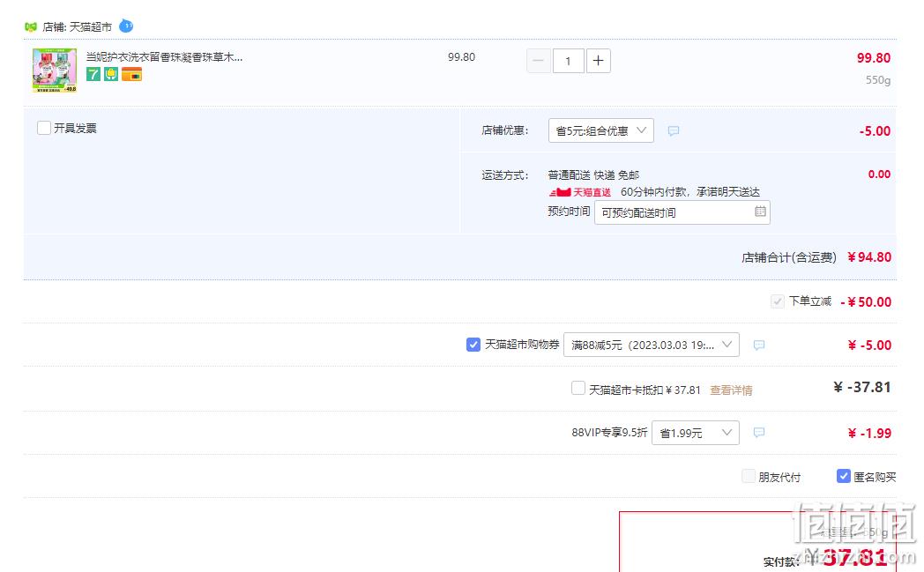This screenshot has height=572, width=924.
Task: Increase quantity with the plus button
Action: click(x=598, y=61)
